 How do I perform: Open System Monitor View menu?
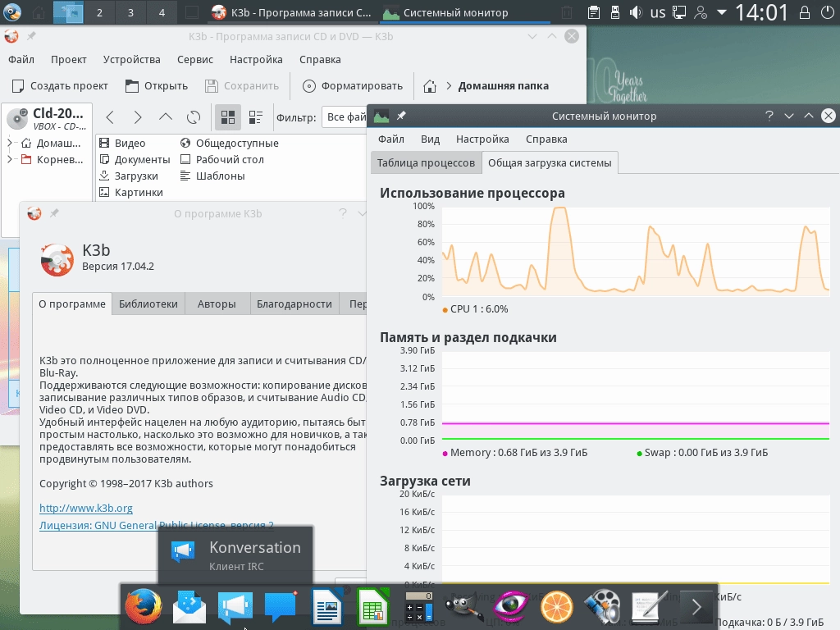[x=430, y=139]
